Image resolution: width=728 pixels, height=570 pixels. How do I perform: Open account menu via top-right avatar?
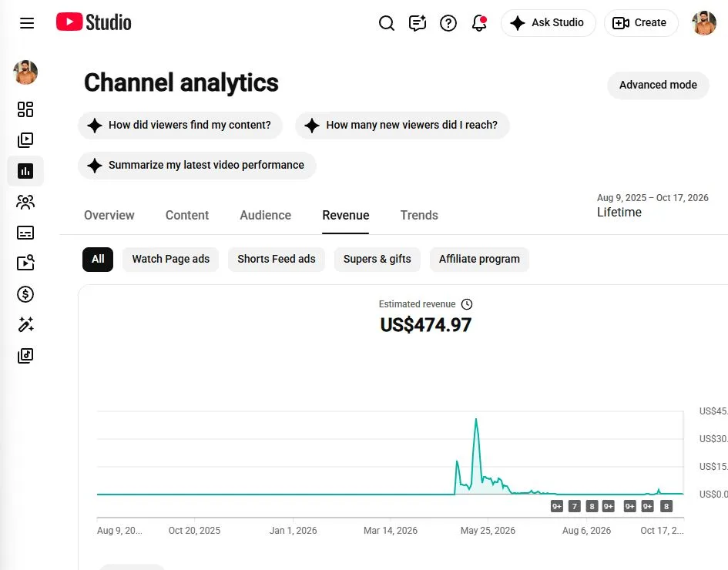704,23
